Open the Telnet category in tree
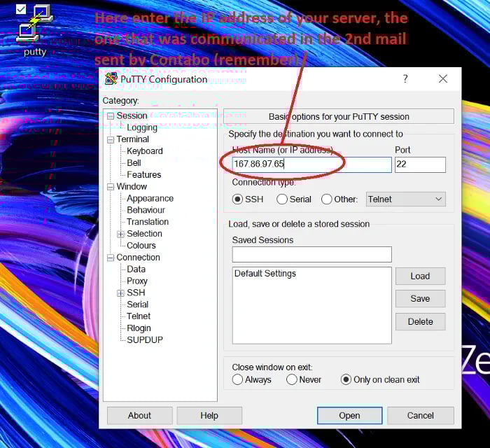The height and width of the screenshot is (448, 490). point(139,316)
